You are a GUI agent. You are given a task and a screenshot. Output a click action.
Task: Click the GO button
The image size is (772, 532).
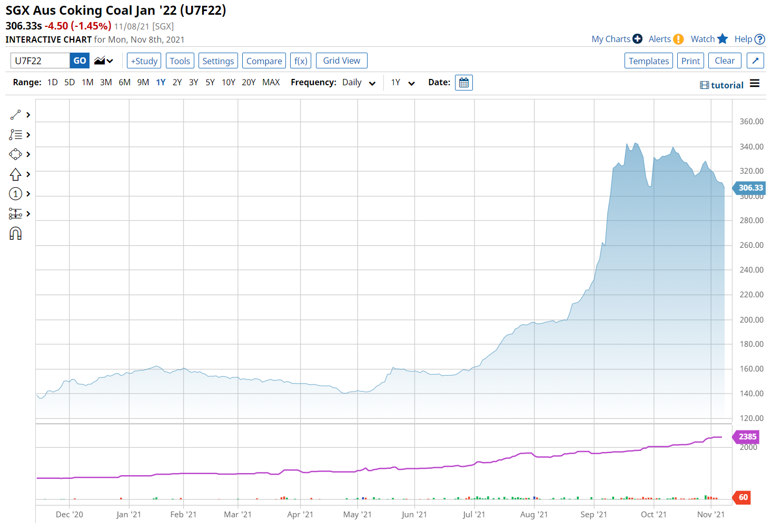click(x=80, y=61)
